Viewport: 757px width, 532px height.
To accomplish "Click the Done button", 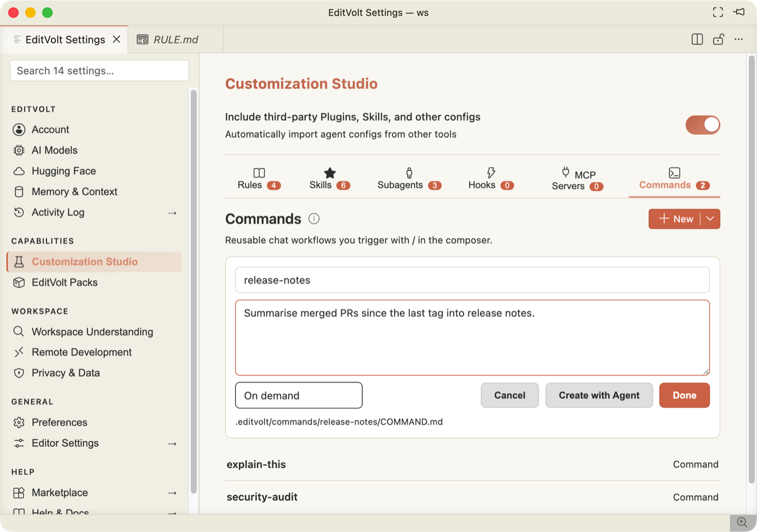I will coord(685,395).
